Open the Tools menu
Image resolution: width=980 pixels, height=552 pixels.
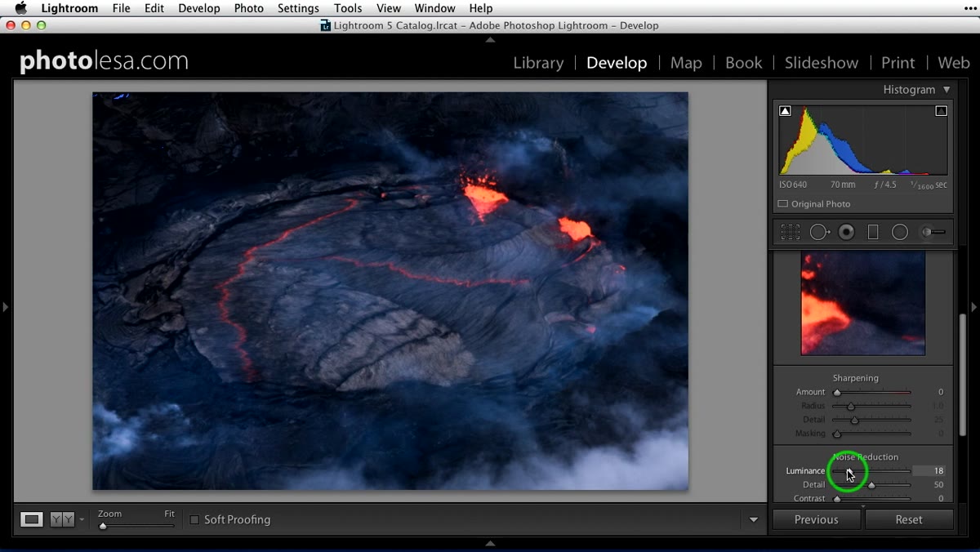348,8
